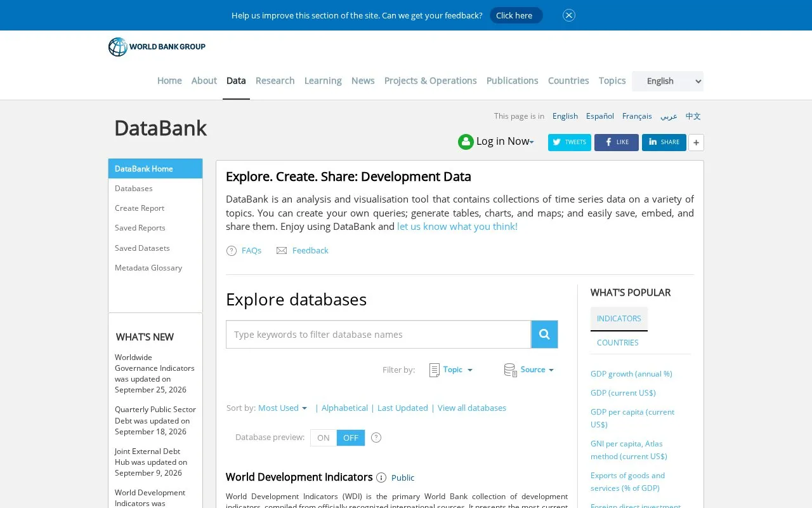Open Projects & Operations in navigation
This screenshot has height=508, width=812.
coord(431,81)
